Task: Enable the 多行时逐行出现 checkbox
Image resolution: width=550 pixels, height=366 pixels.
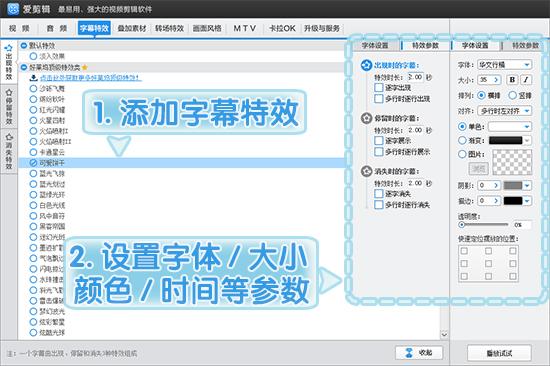Action: click(379, 99)
